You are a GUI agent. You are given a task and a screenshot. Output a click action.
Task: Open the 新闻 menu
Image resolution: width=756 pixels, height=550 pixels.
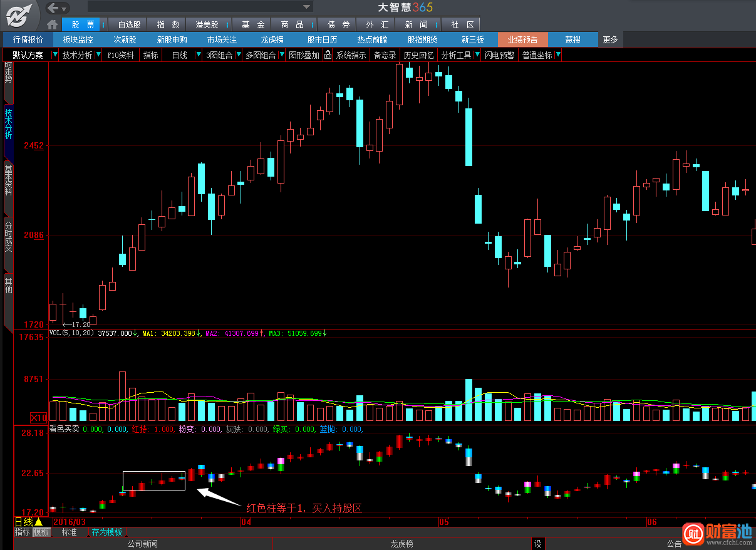point(416,24)
